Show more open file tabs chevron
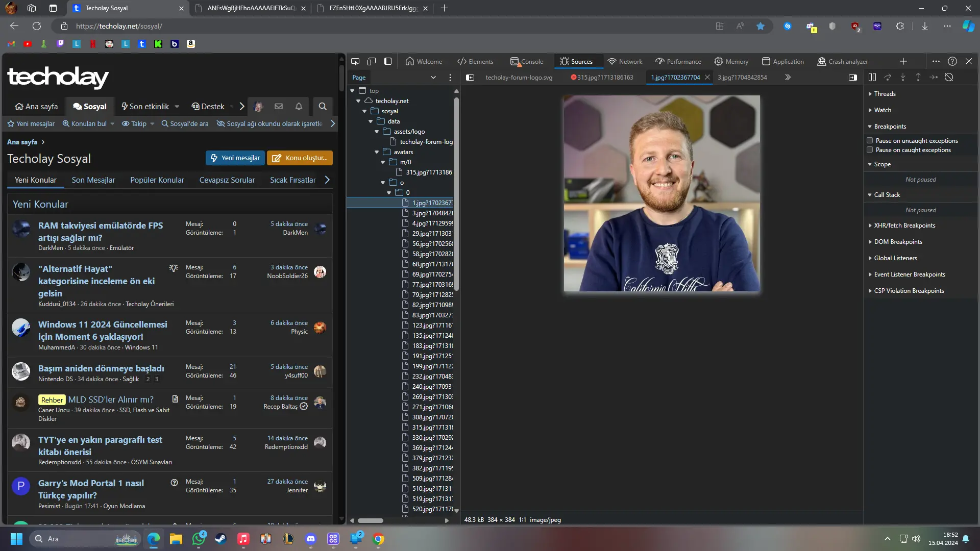The height and width of the screenshot is (551, 980). tap(788, 78)
